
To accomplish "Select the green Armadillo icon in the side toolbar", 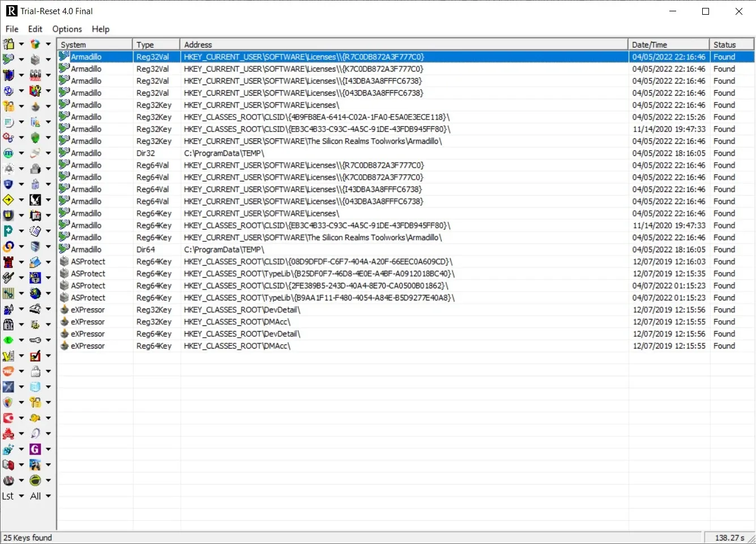I will pyautogui.click(x=8, y=59).
